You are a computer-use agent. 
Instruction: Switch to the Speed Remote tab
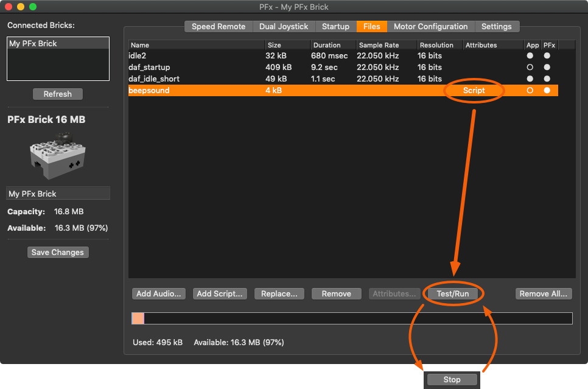click(219, 27)
